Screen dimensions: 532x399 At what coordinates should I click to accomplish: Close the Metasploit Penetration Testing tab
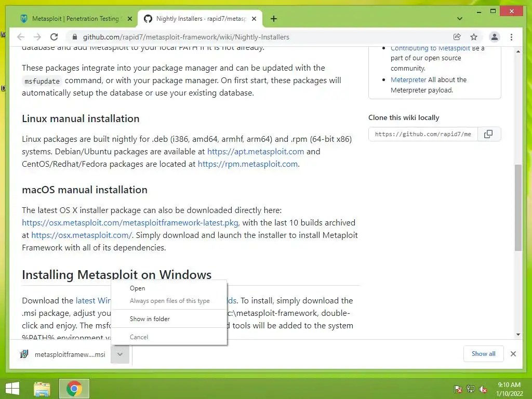[x=129, y=19]
